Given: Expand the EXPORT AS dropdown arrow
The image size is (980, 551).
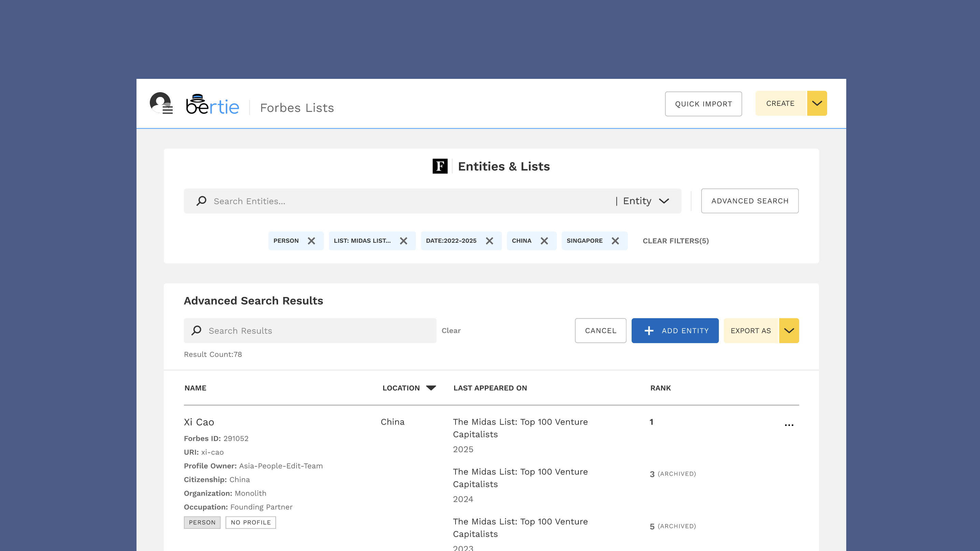Looking at the screenshot, I should 789,331.
